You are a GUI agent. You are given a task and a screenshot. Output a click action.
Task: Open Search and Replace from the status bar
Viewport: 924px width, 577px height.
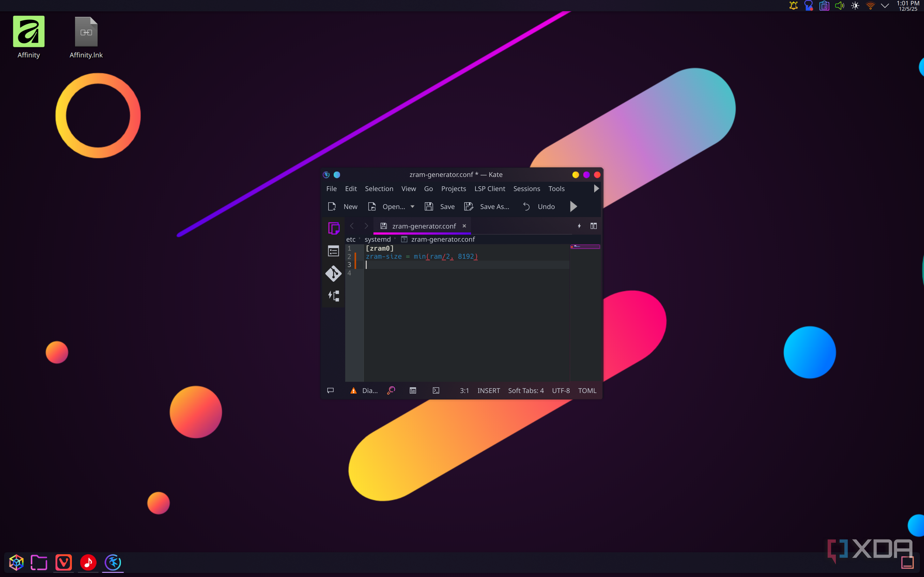tap(391, 390)
